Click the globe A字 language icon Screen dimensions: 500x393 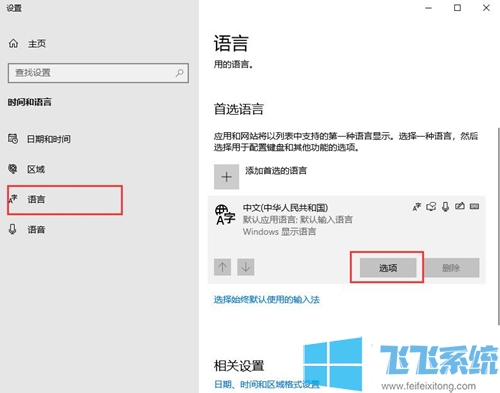click(225, 215)
